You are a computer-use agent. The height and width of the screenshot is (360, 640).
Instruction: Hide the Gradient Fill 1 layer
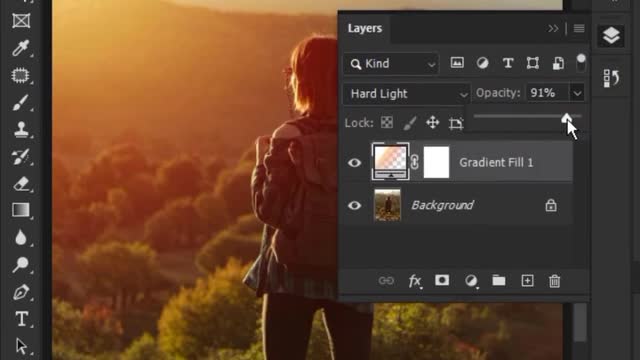354,162
